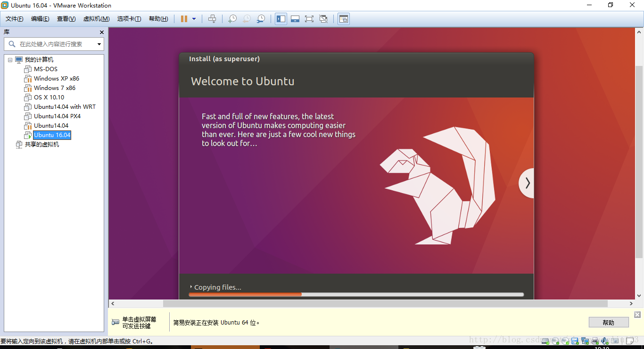Open the 虚拟机(M) menu
Image resolution: width=644 pixels, height=349 pixels.
click(96, 19)
